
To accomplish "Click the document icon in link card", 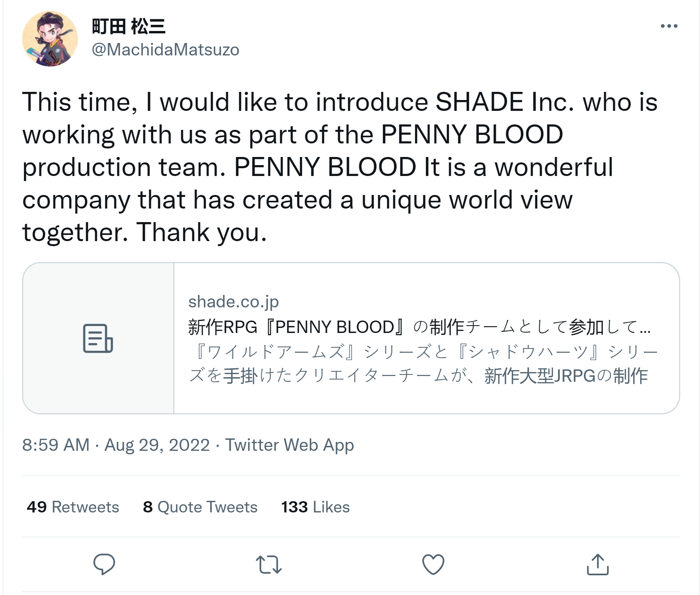I will (98, 338).
